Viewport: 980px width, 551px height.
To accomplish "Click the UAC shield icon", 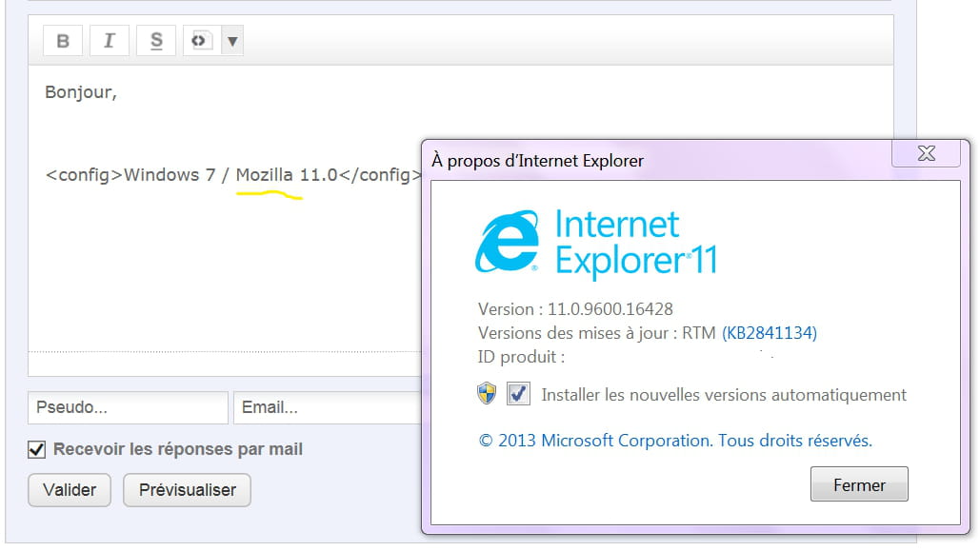I will (x=487, y=394).
